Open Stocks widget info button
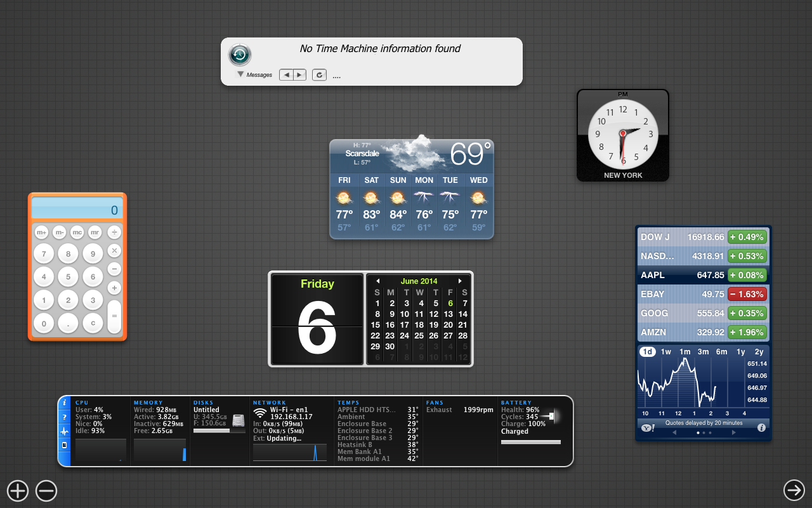812x508 pixels. coord(761,428)
